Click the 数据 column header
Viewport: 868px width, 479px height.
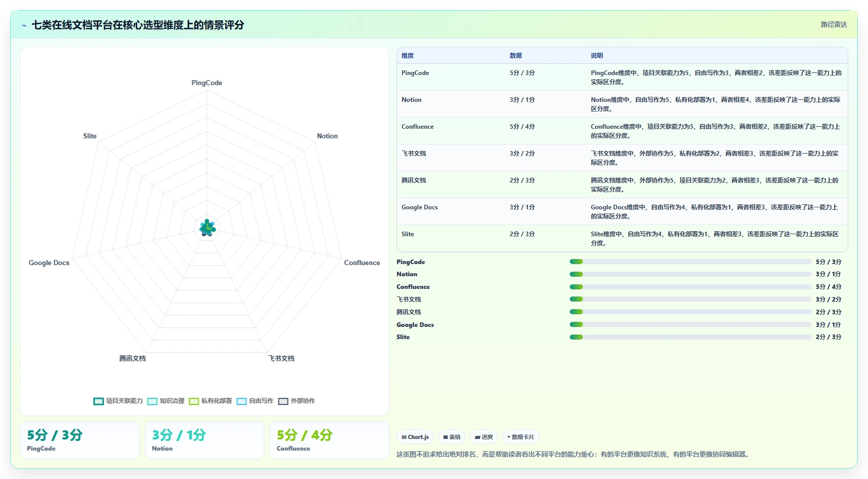click(516, 56)
